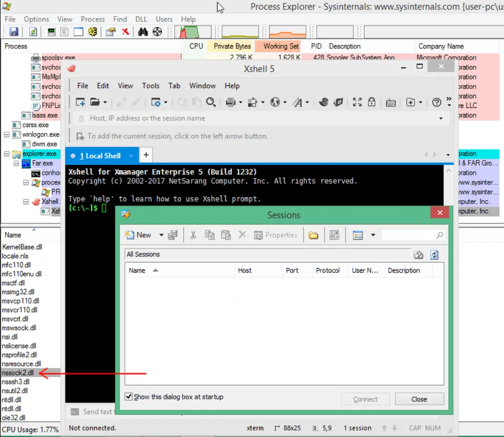The image size is (504, 437).
Task: Click the Close button in Sessions dialog
Action: pos(419,399)
